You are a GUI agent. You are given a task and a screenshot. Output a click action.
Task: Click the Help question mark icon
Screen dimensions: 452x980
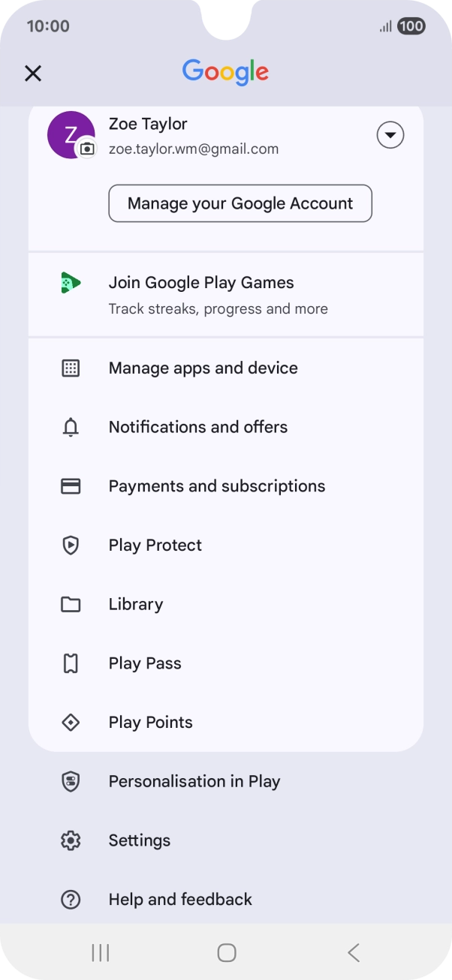(x=71, y=900)
